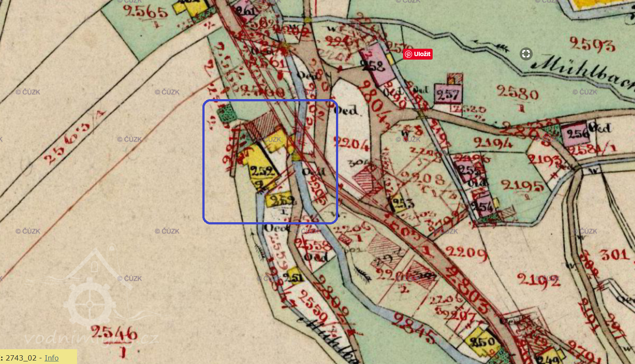Click parcel number 301
The width and height of the screenshot is (635, 364).
(x=615, y=254)
